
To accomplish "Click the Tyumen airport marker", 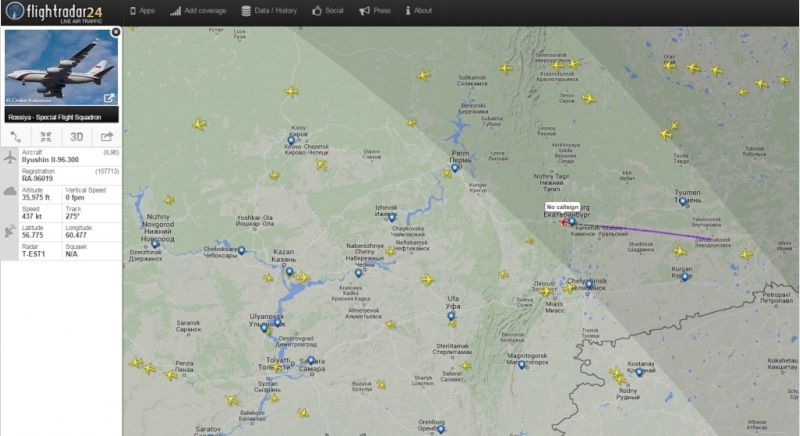I will (x=683, y=202).
